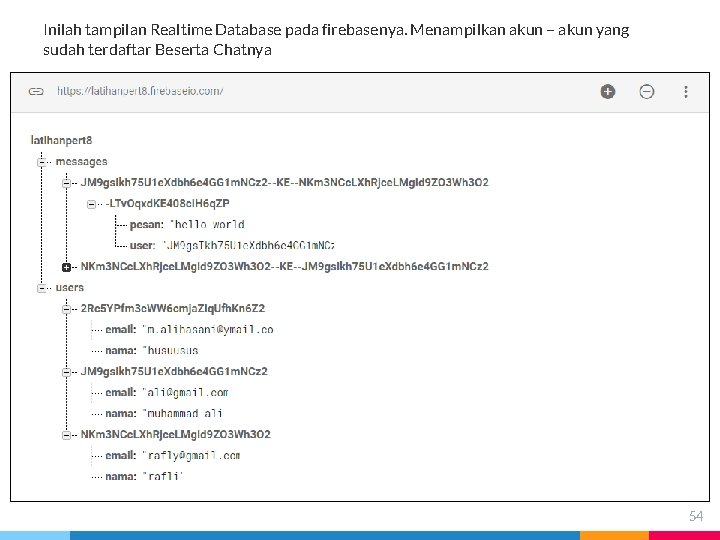Screen dimensions: 720x540
Task: Collapse the messages node
Action: (42, 162)
